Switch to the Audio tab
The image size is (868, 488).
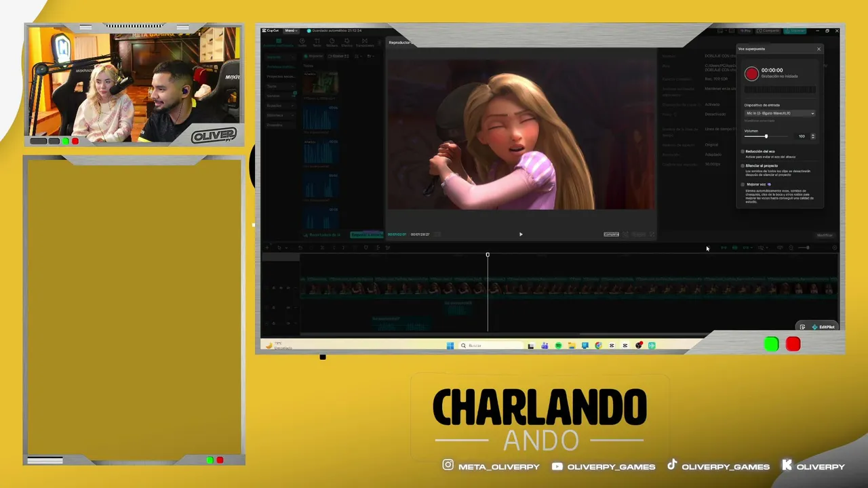coord(302,43)
